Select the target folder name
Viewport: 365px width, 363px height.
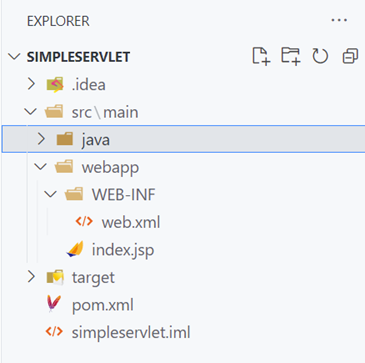[x=93, y=278]
